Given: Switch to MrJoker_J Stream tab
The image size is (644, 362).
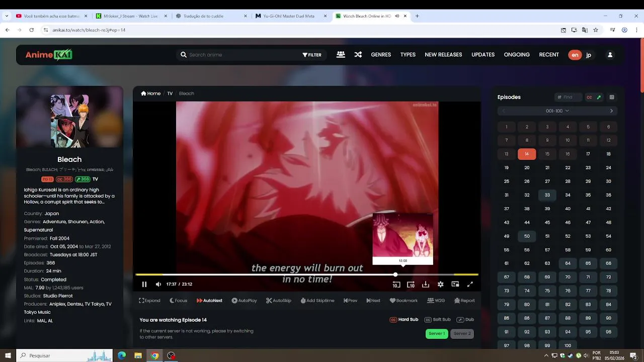Looking at the screenshot, I should point(130,16).
